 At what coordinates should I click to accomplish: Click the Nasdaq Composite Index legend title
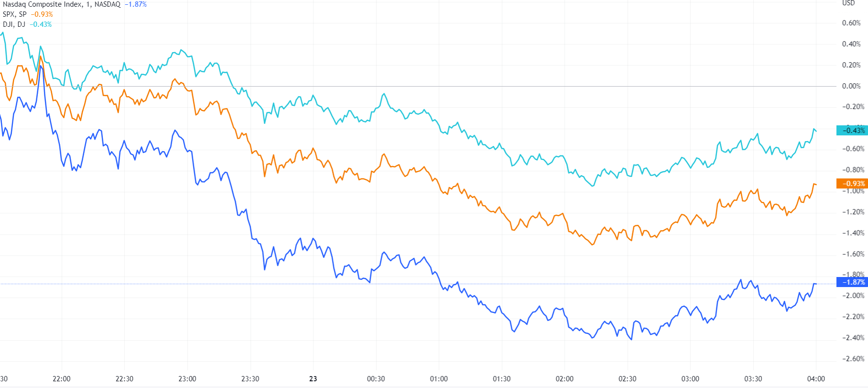point(61,4)
